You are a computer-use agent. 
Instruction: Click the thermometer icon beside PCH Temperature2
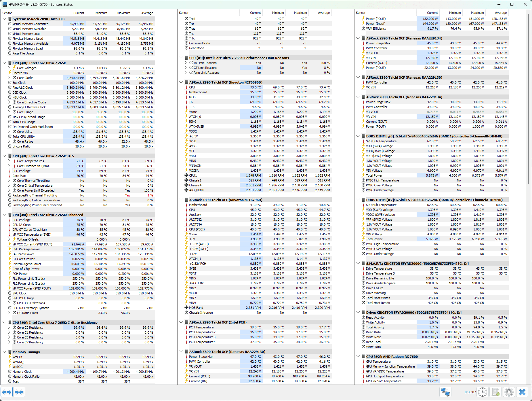pyautogui.click(x=186, y=332)
